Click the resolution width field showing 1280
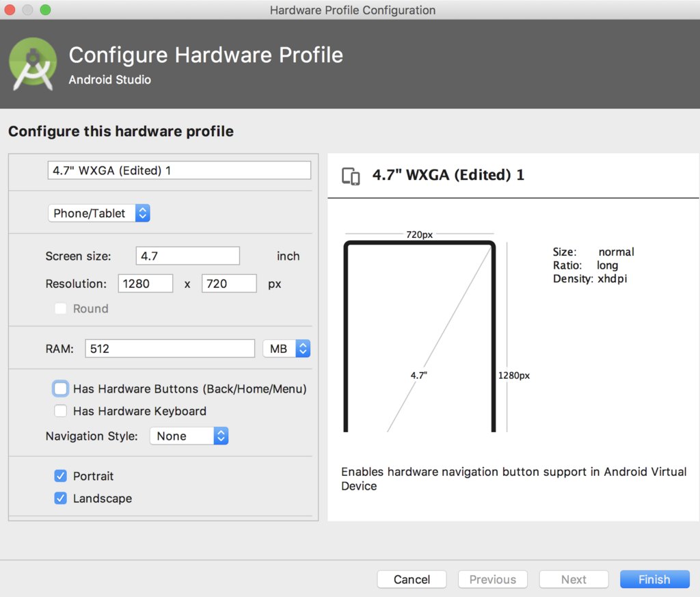 pyautogui.click(x=145, y=284)
